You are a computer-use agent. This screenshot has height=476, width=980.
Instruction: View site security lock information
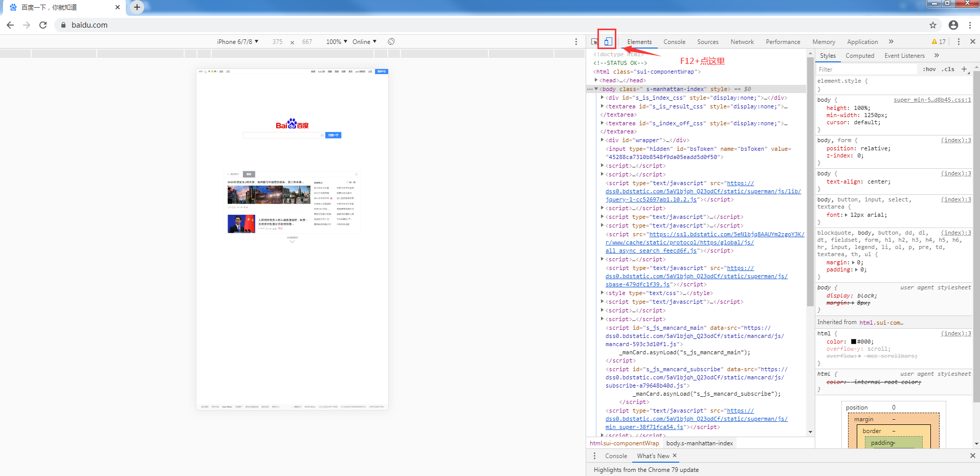[x=63, y=25]
